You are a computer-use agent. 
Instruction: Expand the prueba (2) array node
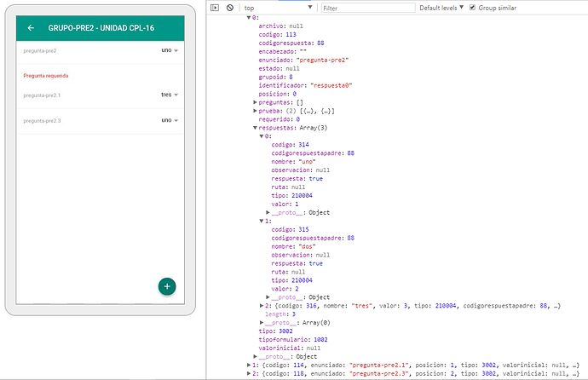[255, 111]
